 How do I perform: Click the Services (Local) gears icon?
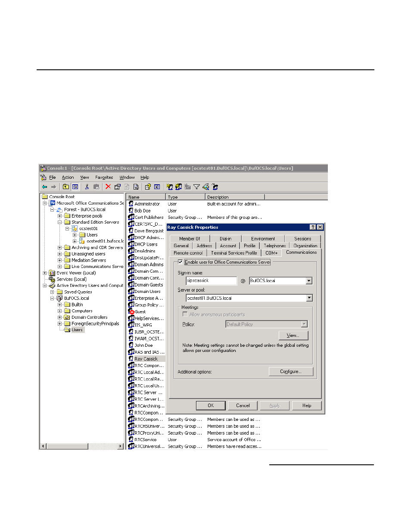point(52,279)
